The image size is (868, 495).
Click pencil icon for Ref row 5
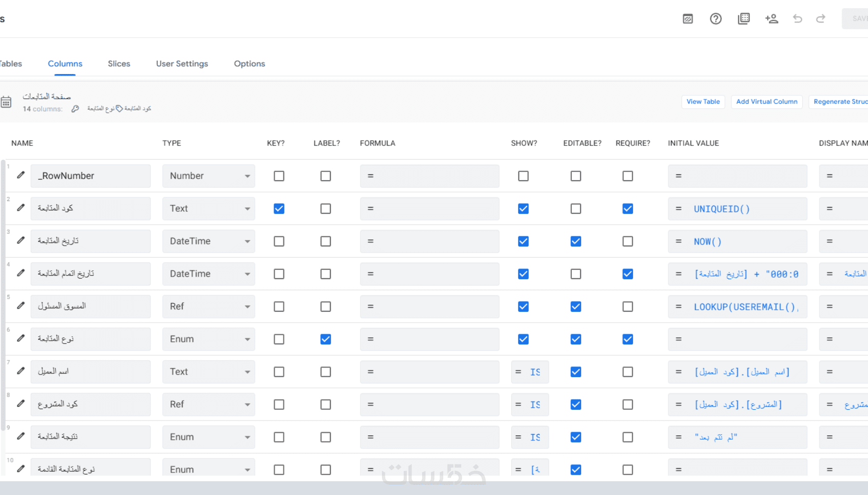[x=21, y=306]
